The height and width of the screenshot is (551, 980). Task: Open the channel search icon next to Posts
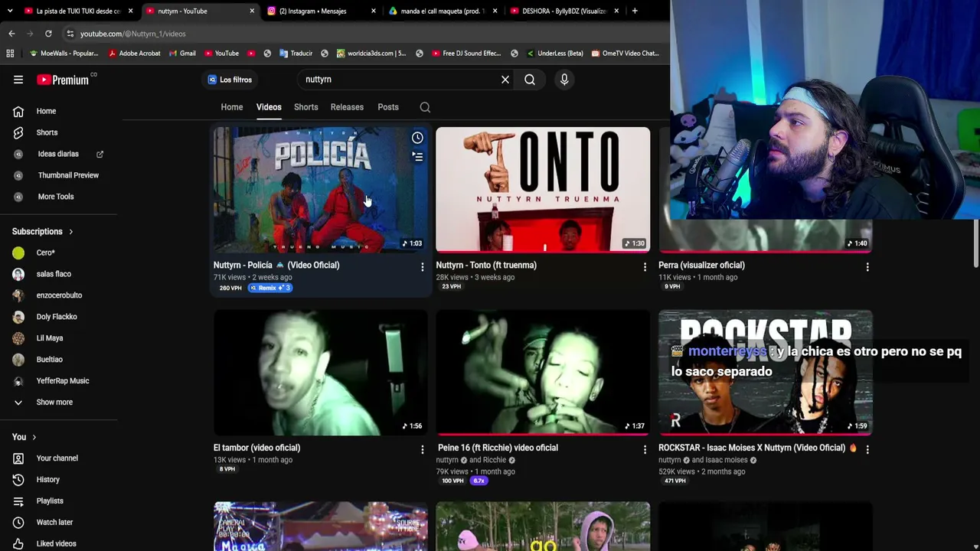coord(425,107)
